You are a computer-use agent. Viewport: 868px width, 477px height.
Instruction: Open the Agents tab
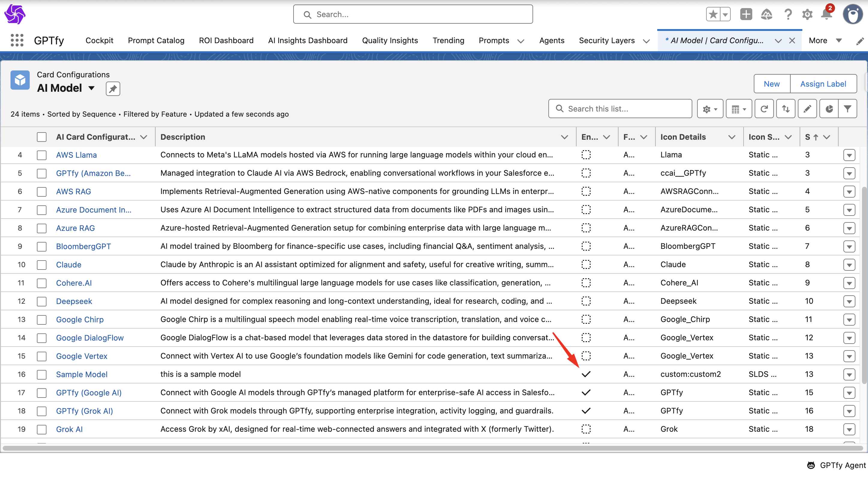(552, 40)
